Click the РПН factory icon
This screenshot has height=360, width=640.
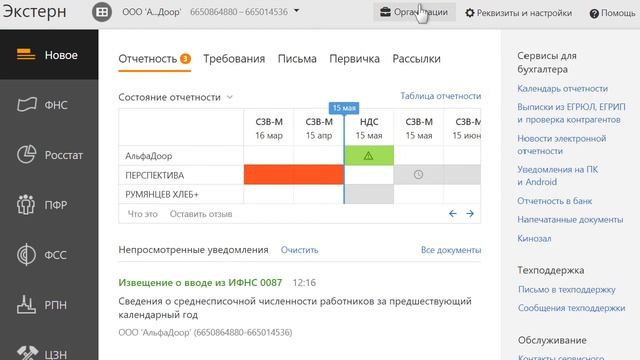(x=27, y=304)
